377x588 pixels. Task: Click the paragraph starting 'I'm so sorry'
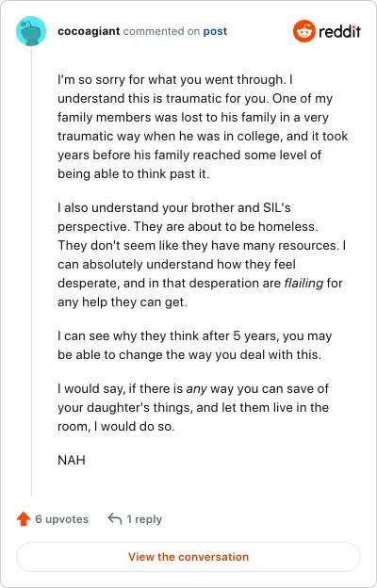pyautogui.click(x=203, y=127)
